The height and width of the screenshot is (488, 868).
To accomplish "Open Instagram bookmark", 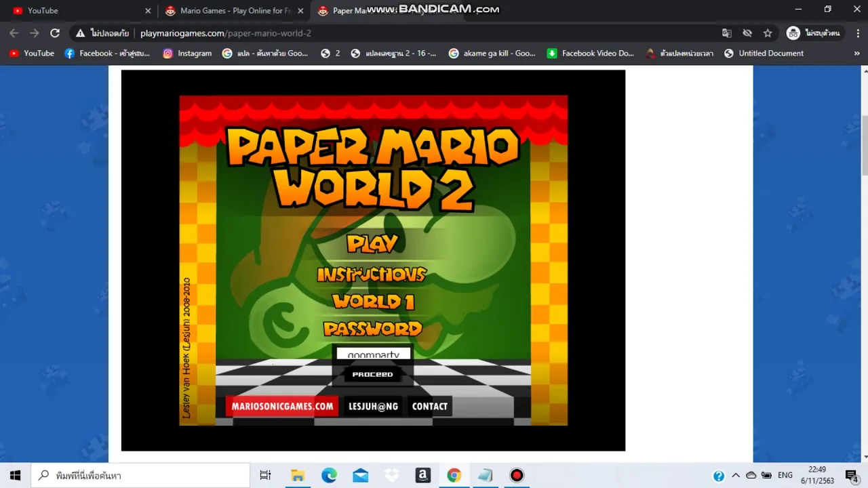I will [x=187, y=53].
